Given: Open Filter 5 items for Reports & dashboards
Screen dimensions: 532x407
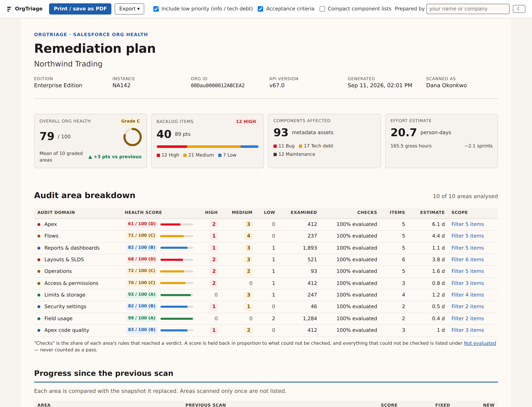Looking at the screenshot, I should click(467, 248).
